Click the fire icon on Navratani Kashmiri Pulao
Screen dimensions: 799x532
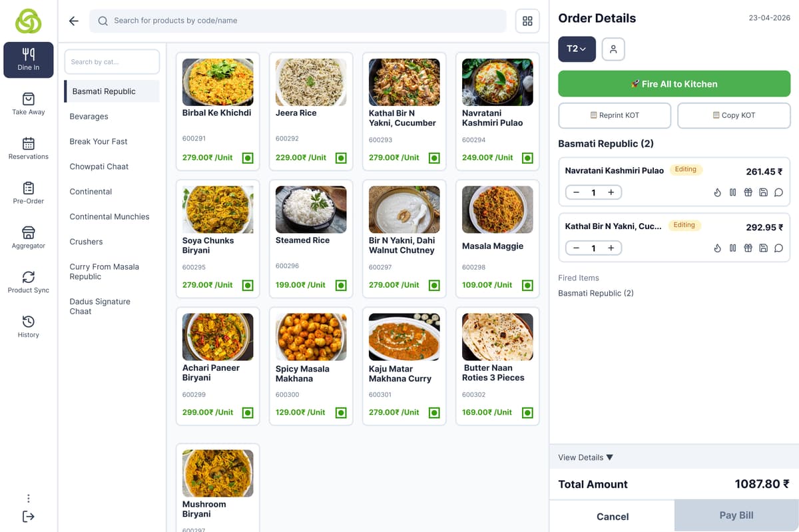click(x=717, y=192)
